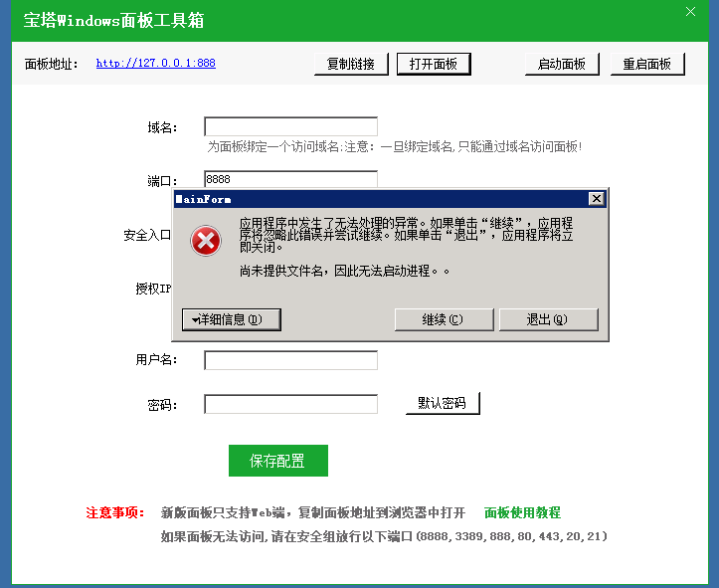Click the 新版面板只支持Web端 note text
The width and height of the screenshot is (719, 588).
point(312,512)
